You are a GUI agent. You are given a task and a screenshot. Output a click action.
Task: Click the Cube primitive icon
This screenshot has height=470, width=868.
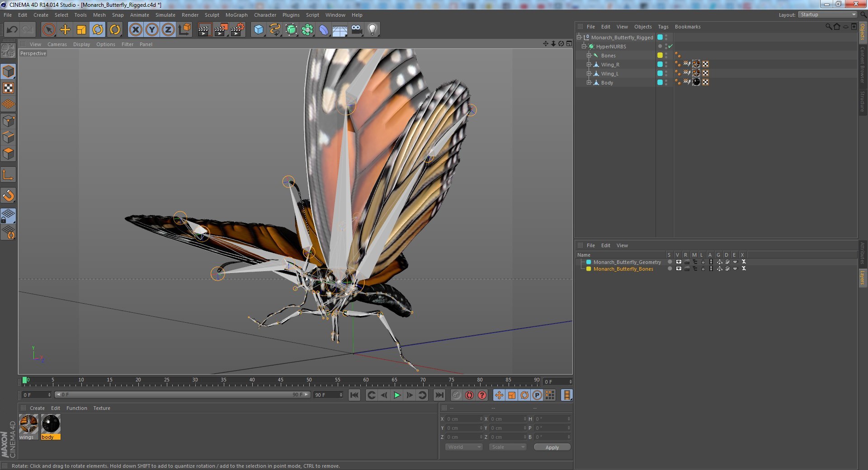(x=259, y=30)
